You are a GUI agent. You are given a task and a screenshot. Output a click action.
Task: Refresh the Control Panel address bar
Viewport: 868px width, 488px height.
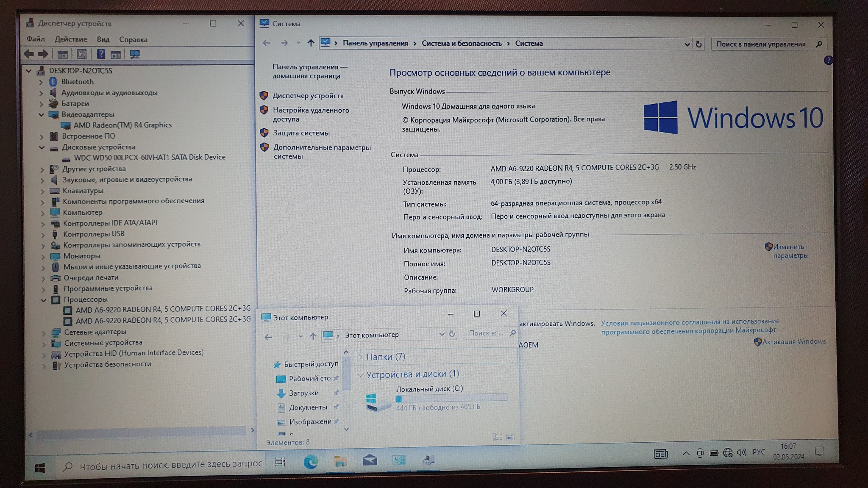(698, 44)
